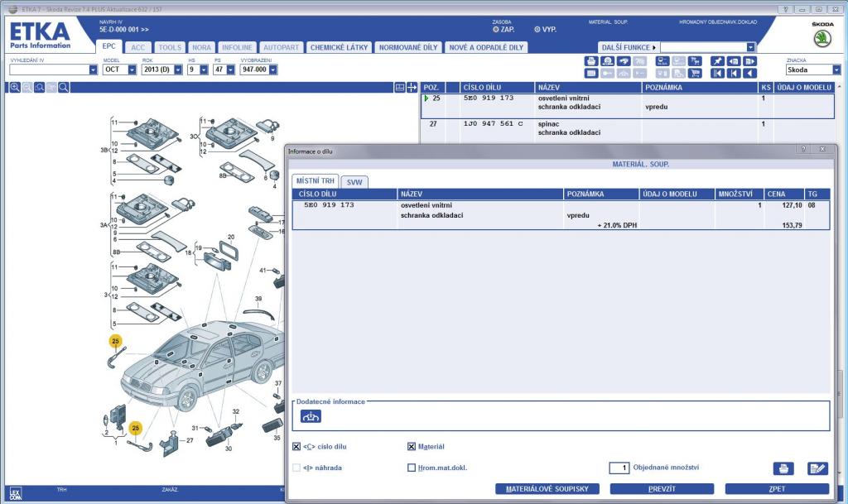Open the ROK dropdown showing 2013 (D)
The height and width of the screenshot is (504, 848).
coord(178,70)
